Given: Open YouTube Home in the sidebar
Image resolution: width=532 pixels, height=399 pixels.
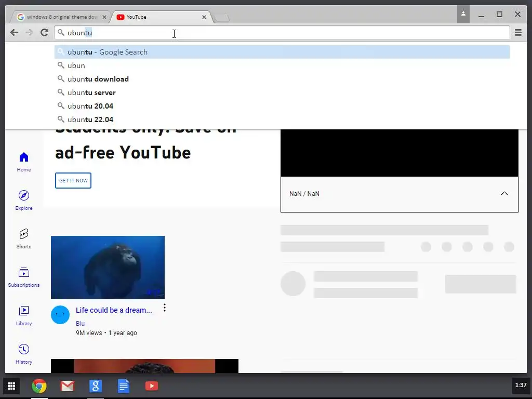Looking at the screenshot, I should pyautogui.click(x=24, y=162).
